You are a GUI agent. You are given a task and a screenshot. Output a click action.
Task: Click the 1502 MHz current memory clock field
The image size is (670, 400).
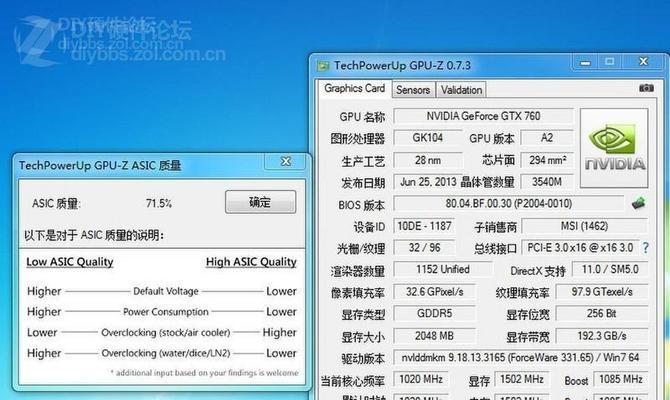pyautogui.click(x=522, y=379)
